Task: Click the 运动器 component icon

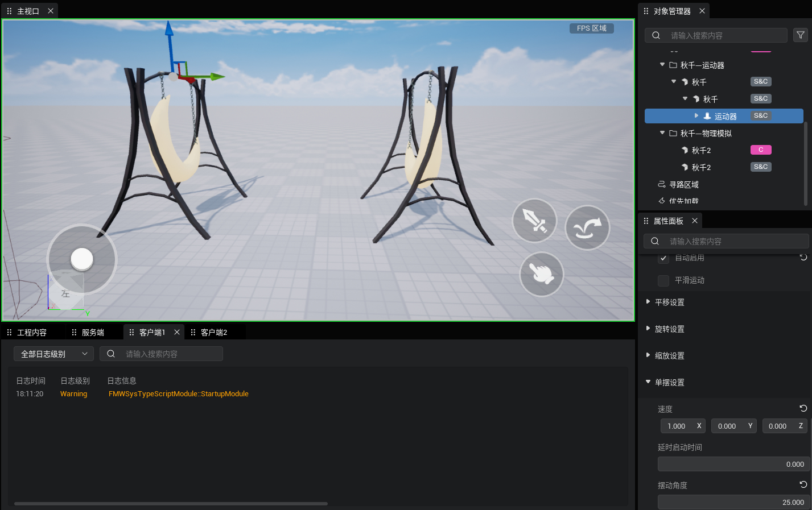Action: point(707,116)
